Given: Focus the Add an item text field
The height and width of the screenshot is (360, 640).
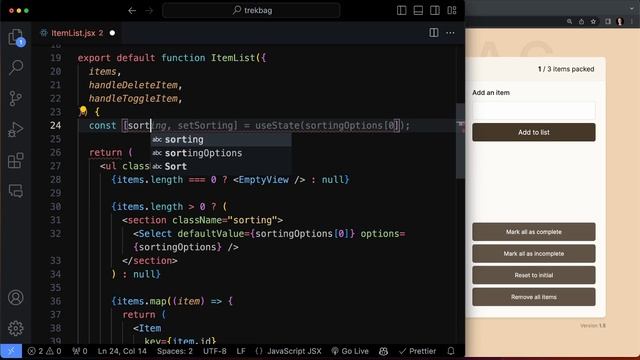Looking at the screenshot, I should click(533, 111).
